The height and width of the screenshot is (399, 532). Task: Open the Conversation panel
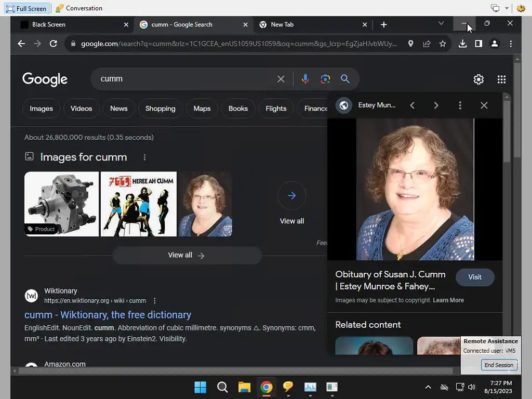[79, 8]
